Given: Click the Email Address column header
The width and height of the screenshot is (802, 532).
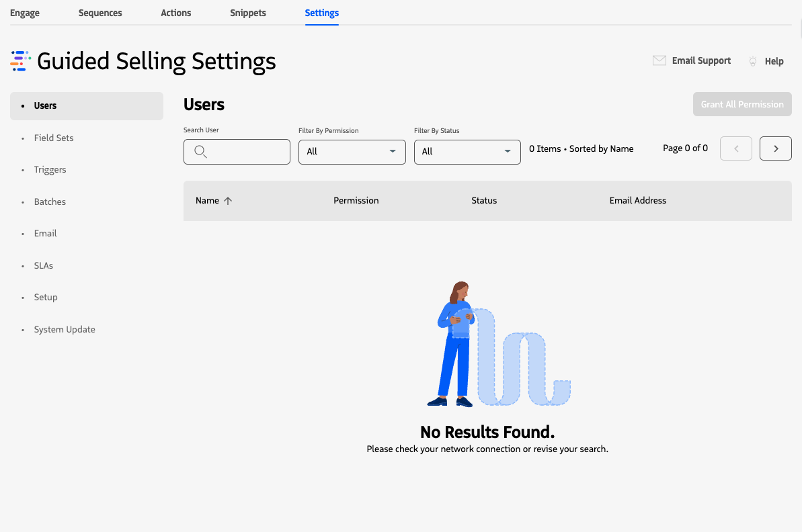Looking at the screenshot, I should point(637,199).
